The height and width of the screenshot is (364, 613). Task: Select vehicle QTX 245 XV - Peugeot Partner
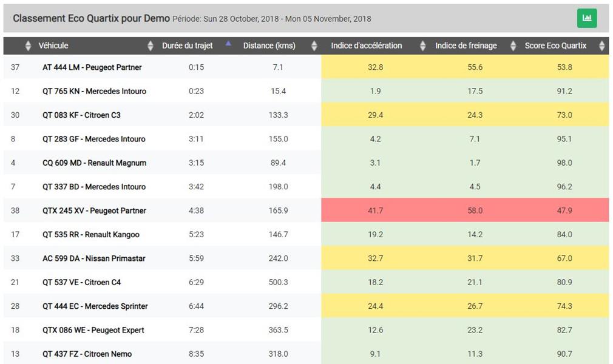point(94,211)
